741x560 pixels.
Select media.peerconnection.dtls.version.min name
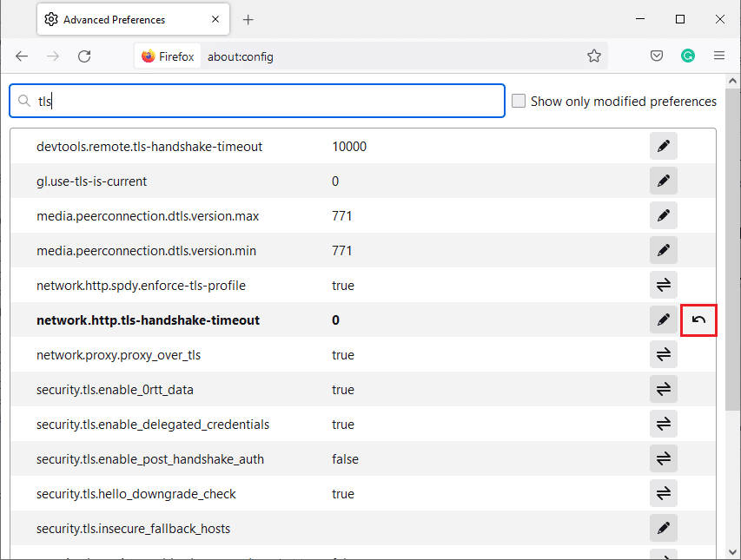(x=147, y=251)
